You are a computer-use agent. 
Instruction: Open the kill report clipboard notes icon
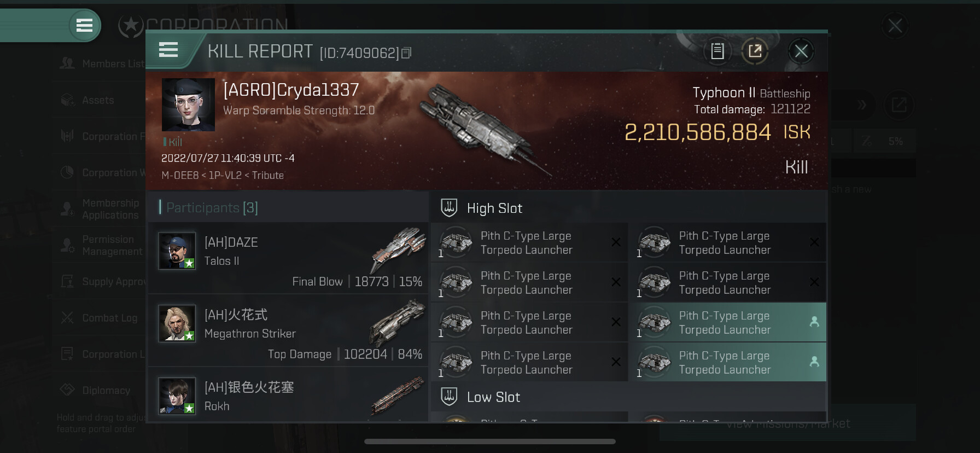coord(717,51)
